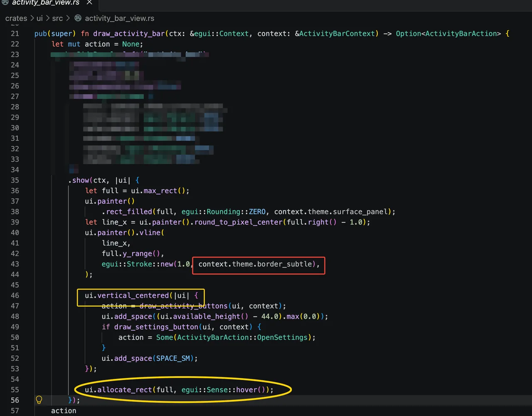Screen dimensions: 532x416
Task: Open the "ui" breadcrumb segment
Action: pos(40,18)
